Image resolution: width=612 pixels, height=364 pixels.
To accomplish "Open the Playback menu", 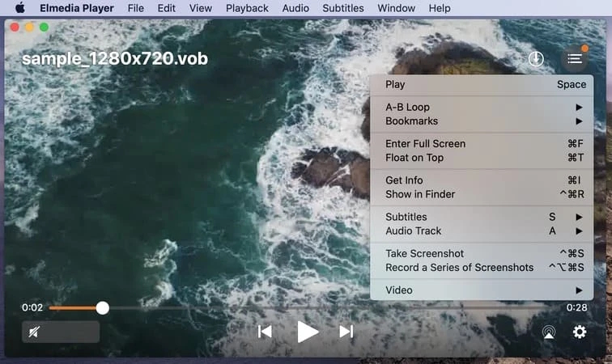I will point(247,8).
